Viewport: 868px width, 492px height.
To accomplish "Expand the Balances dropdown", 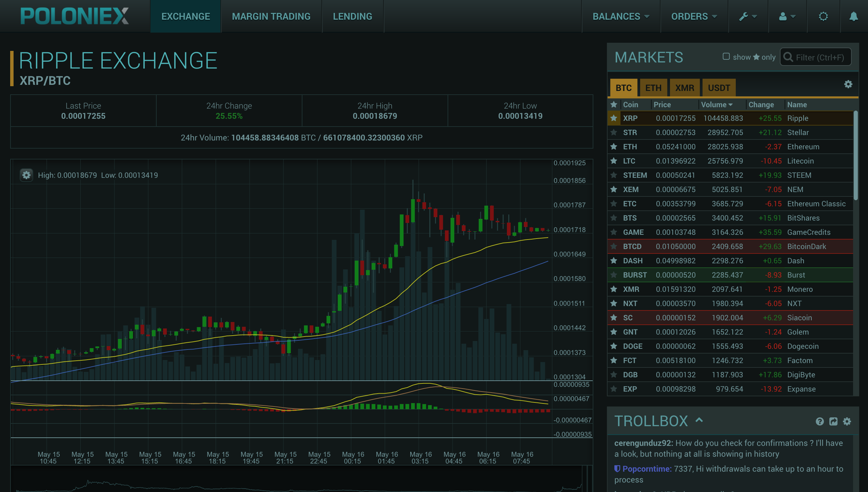I will (621, 16).
